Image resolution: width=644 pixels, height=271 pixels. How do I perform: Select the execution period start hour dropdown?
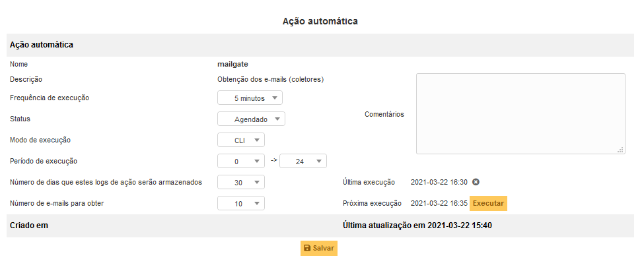click(240, 161)
